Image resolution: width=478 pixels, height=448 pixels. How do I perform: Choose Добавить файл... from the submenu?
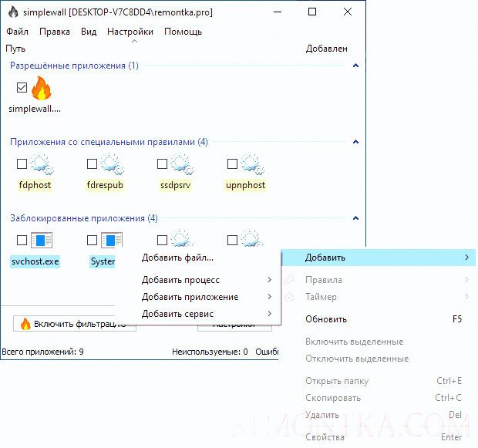(x=177, y=258)
